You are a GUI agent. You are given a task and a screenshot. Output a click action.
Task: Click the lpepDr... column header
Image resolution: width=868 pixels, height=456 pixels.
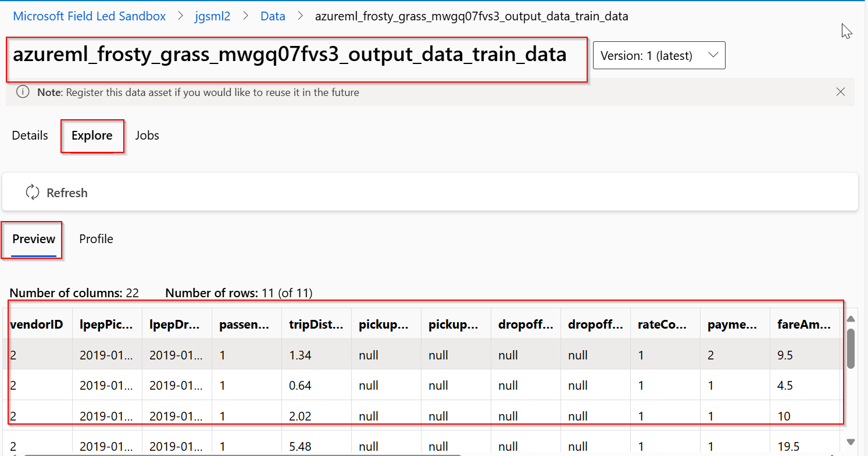pyautogui.click(x=177, y=324)
